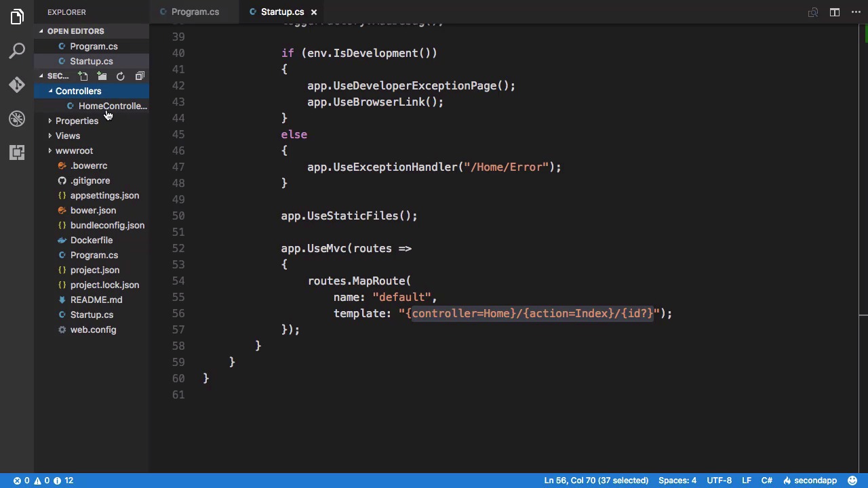Open the HomeController file in Controllers
868x488 pixels.
pos(91,106)
